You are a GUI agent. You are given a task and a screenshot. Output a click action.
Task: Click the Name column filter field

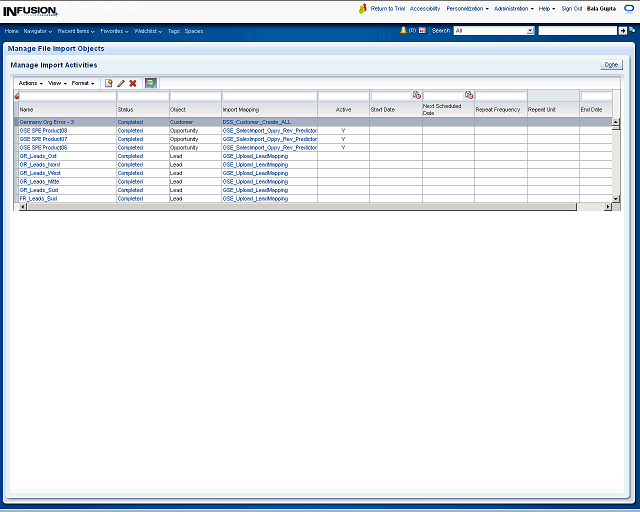(66, 96)
